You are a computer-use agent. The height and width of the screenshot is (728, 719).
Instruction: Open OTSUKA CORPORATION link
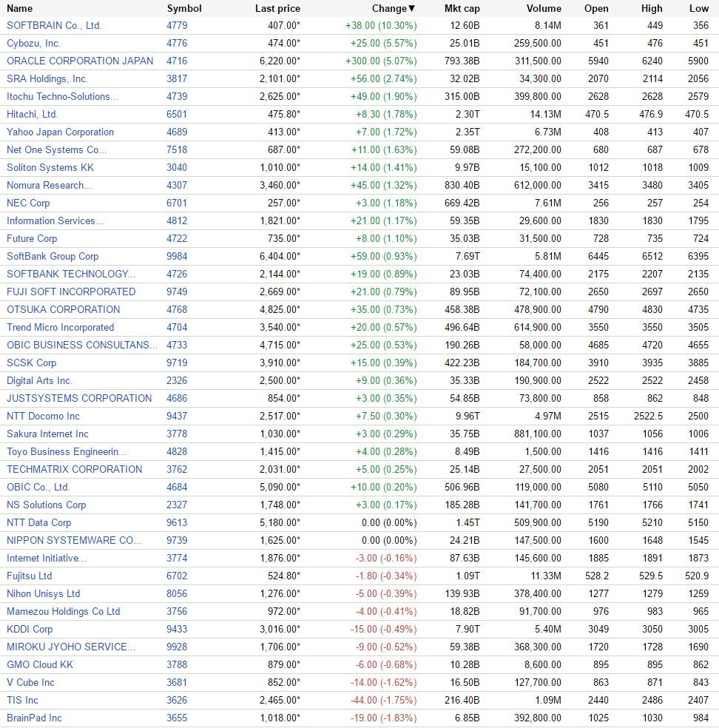point(63,310)
